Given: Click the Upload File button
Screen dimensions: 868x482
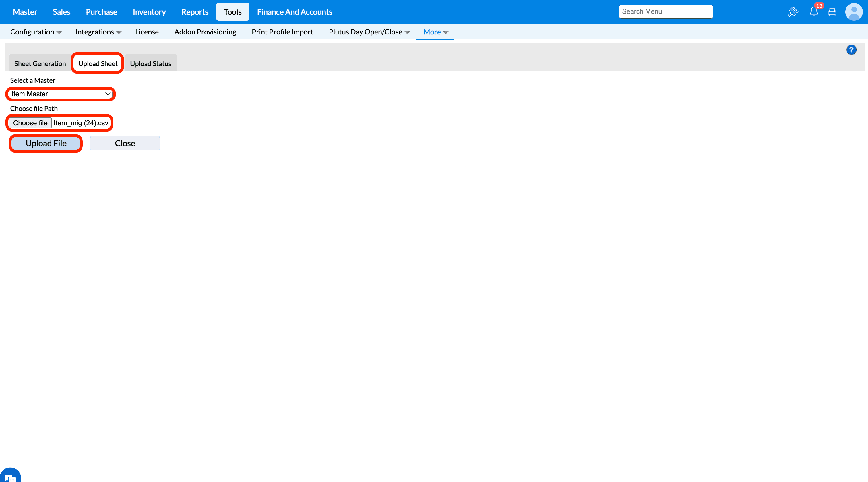Looking at the screenshot, I should coord(46,143).
